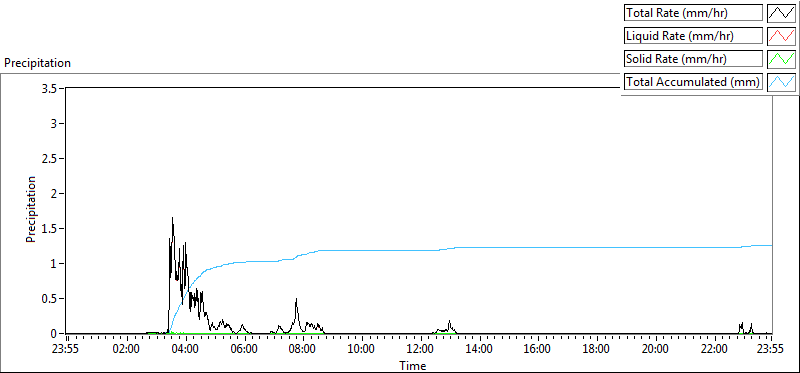This screenshot has width=800, height=373.
Task: Click the 2.5 Y-axis scale marker
Action: (50, 158)
